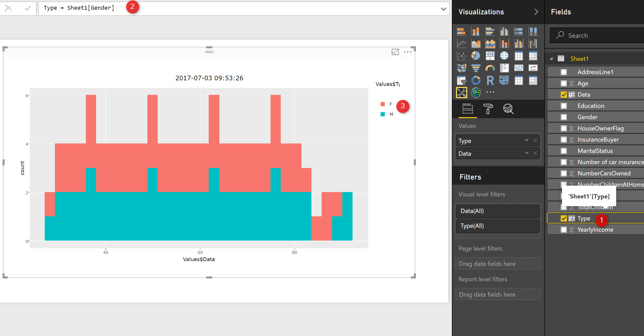Select the pie chart visualization

click(476, 56)
